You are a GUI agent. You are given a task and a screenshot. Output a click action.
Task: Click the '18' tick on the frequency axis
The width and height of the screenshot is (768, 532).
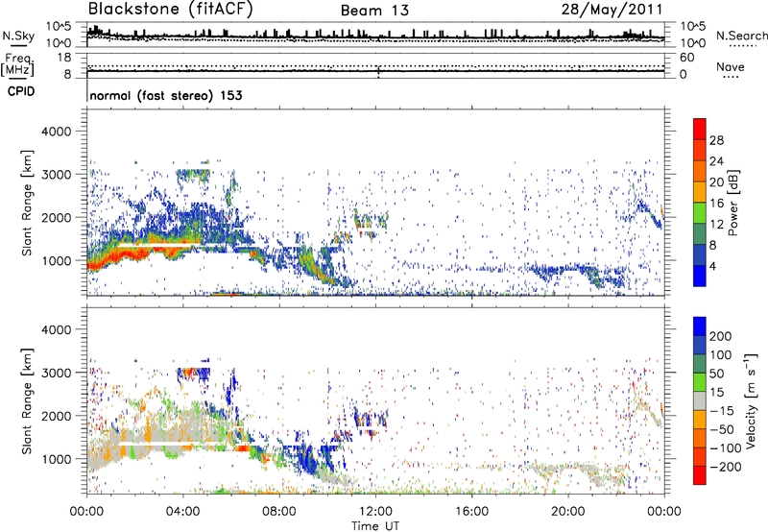(64, 58)
